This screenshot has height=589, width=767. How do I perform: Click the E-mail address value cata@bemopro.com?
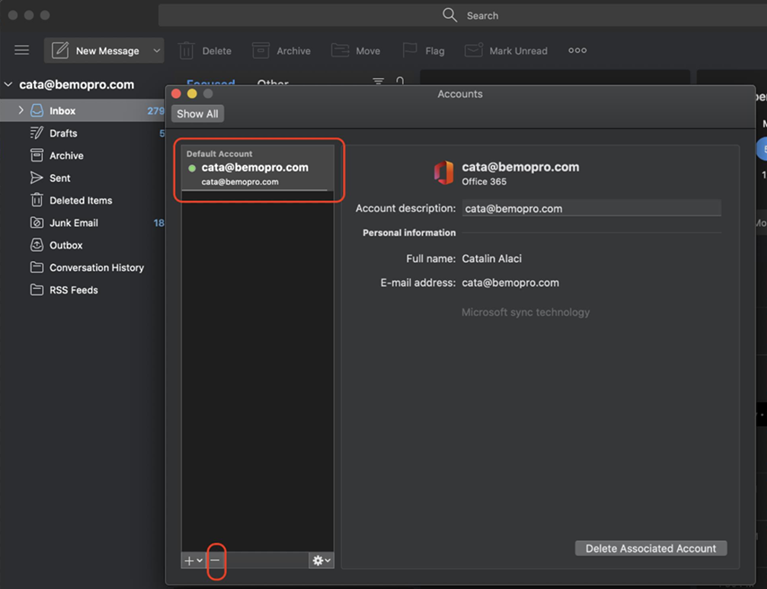pos(510,283)
